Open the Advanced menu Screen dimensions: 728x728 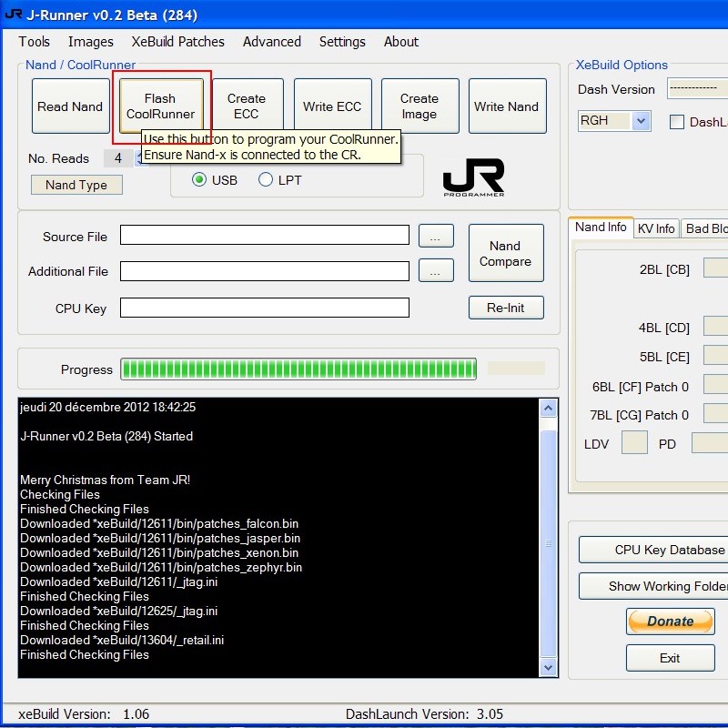click(x=271, y=42)
